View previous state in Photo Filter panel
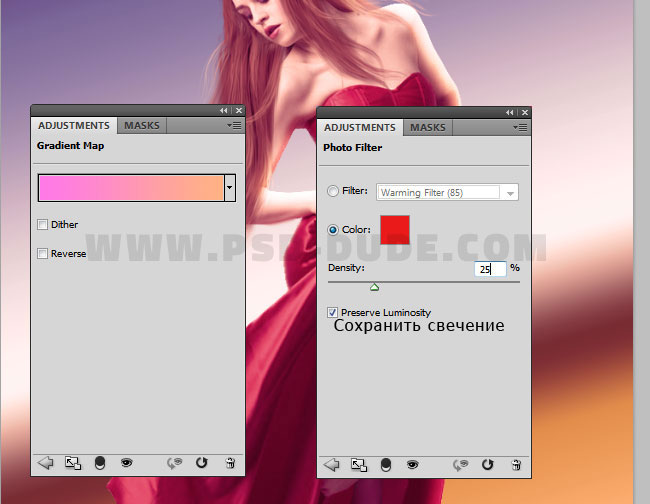 (x=461, y=465)
